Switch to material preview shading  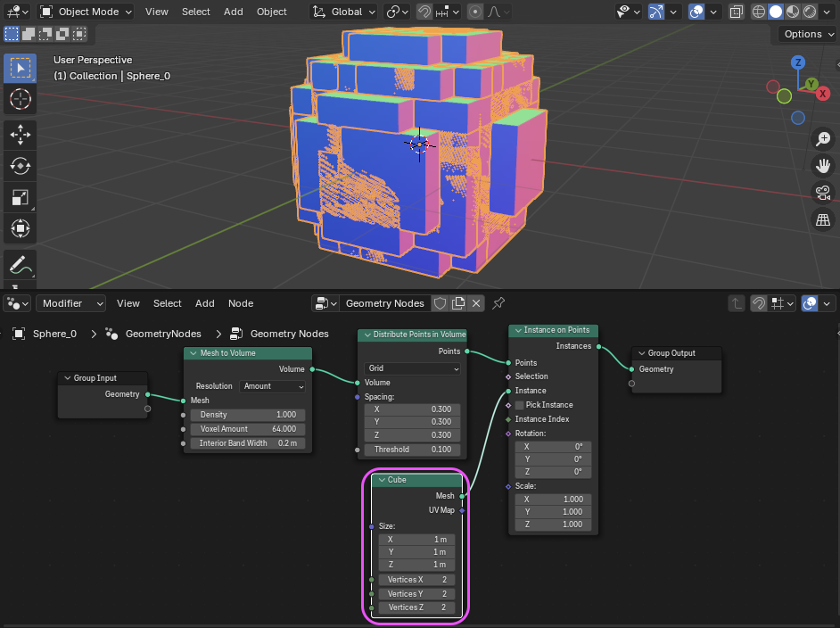click(793, 12)
